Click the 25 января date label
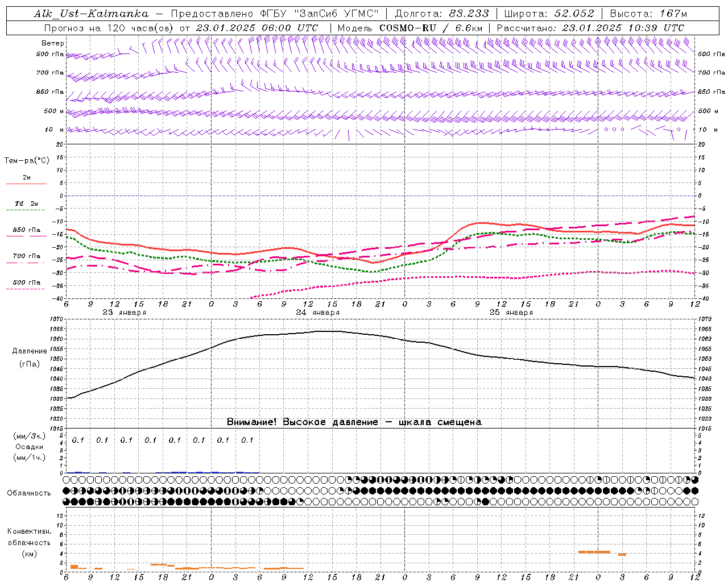728x582 pixels. [511, 313]
